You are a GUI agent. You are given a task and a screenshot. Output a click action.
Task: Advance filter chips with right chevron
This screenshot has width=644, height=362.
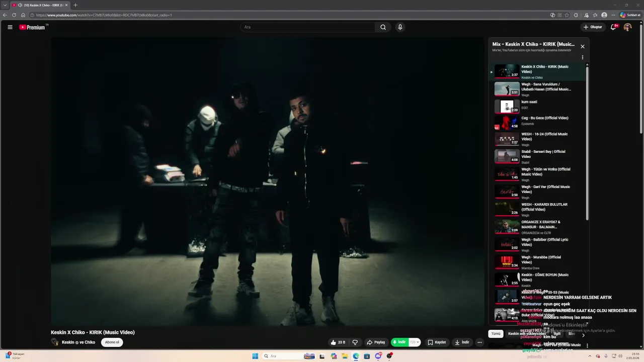(x=584, y=335)
